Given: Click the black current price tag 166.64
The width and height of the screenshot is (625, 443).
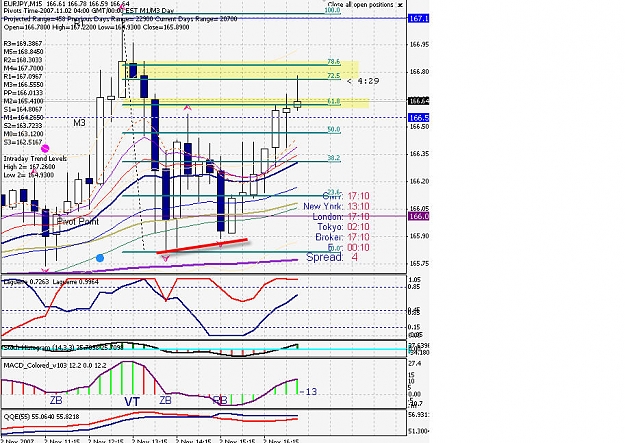Looking at the screenshot, I should [419, 101].
